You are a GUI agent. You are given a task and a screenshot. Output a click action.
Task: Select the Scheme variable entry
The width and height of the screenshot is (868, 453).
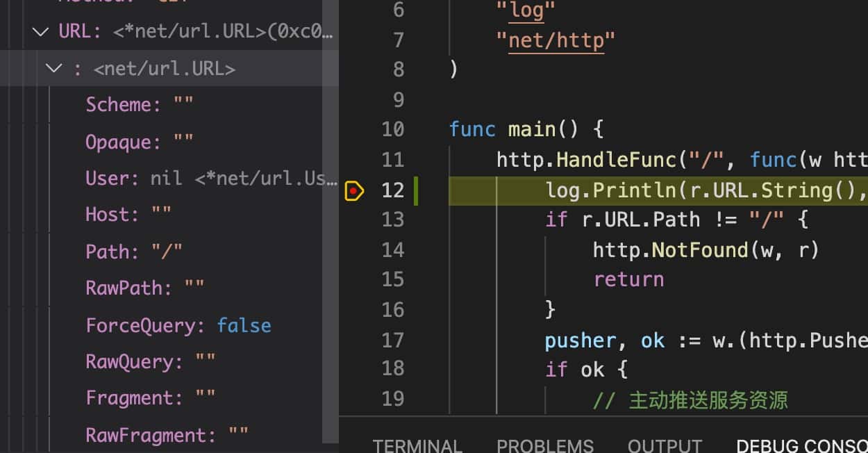pos(169,105)
